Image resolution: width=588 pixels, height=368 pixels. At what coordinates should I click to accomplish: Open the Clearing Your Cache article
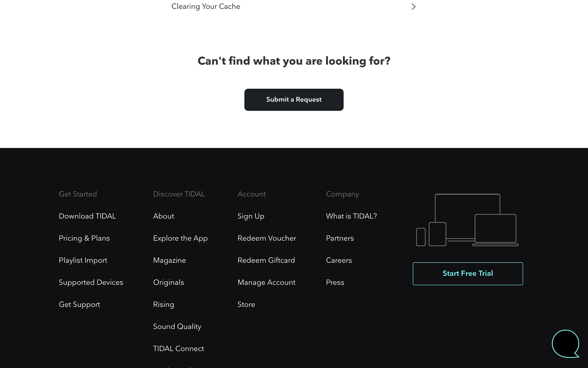click(x=205, y=6)
